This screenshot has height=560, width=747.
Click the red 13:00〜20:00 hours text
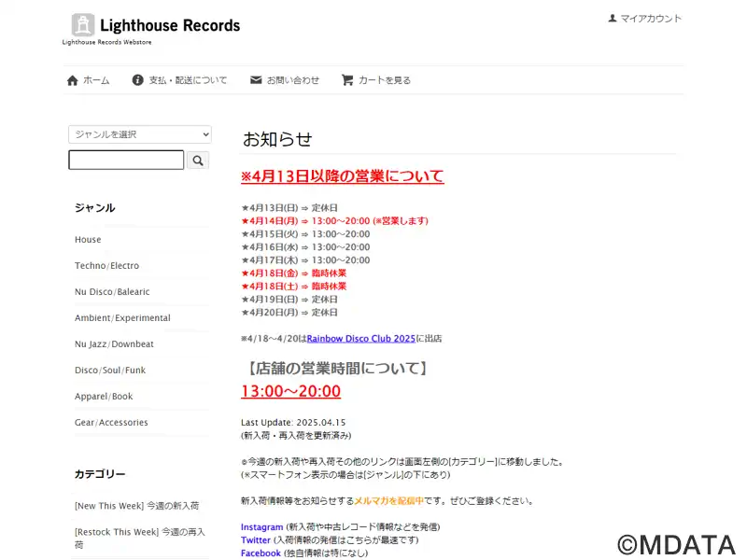pos(290,391)
